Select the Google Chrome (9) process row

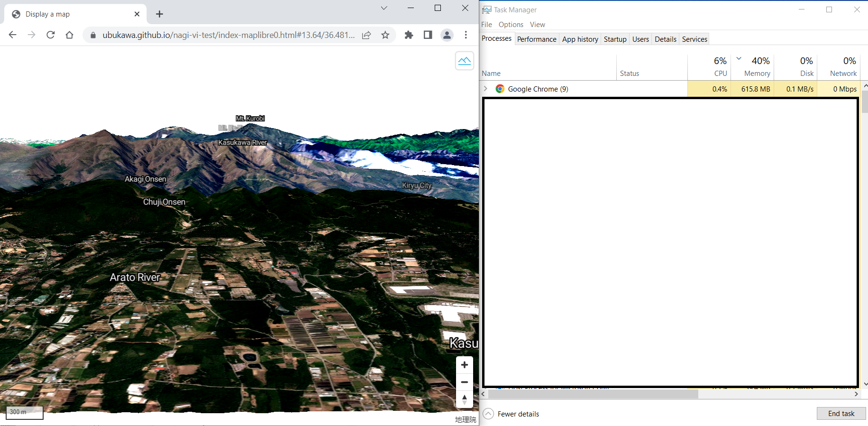tap(670, 89)
